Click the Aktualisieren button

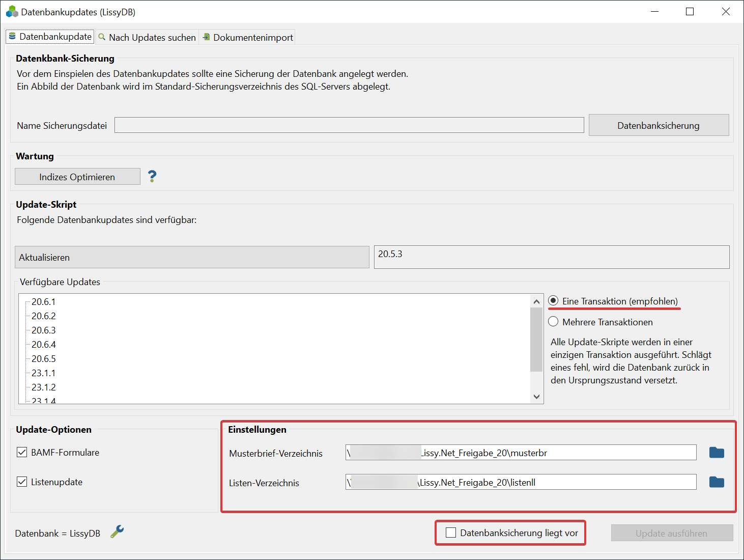point(192,257)
